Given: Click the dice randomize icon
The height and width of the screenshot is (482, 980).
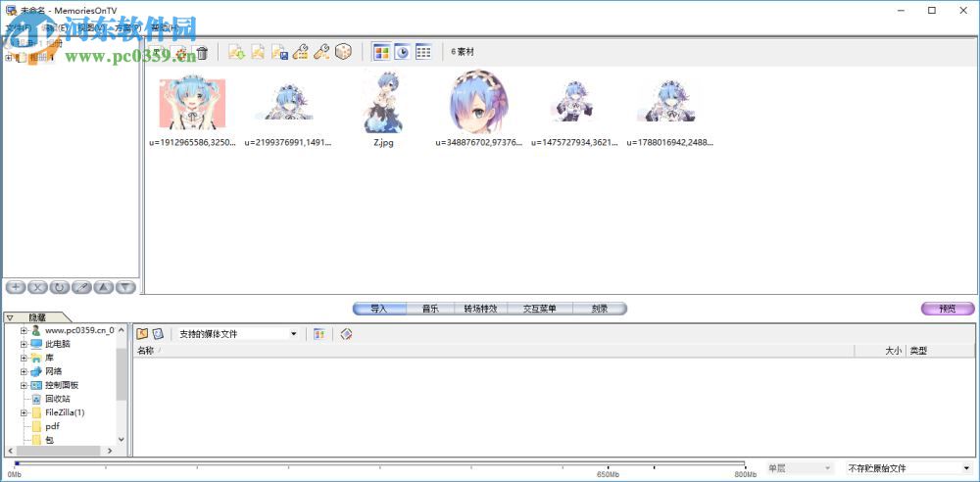Looking at the screenshot, I should (x=343, y=53).
